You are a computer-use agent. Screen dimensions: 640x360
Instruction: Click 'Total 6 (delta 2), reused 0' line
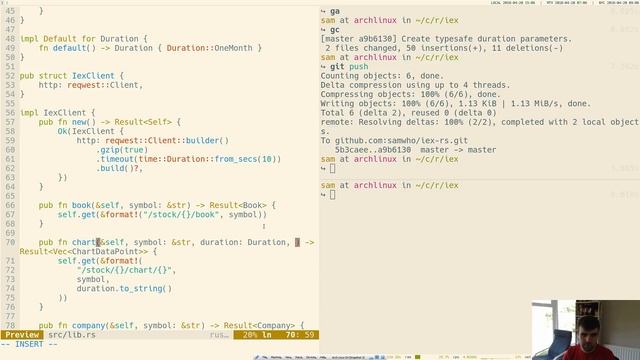pos(408,113)
